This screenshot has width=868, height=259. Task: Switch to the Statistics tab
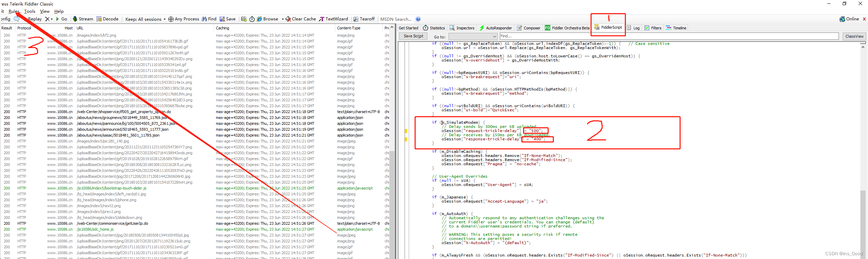434,28
